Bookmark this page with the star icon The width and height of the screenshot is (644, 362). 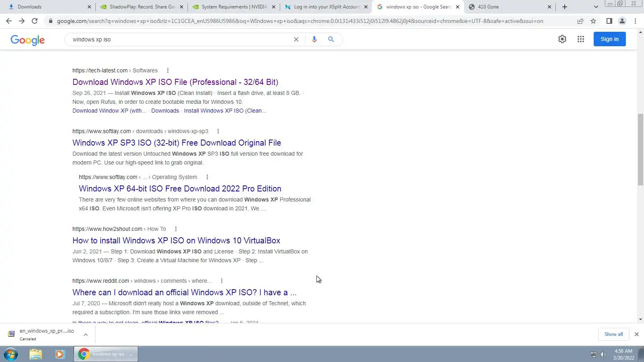click(593, 21)
